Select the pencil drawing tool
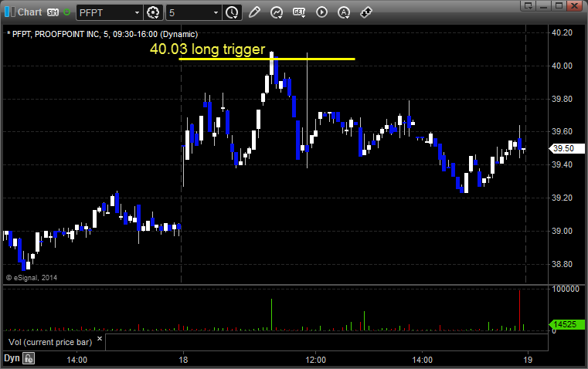The image size is (588, 369). tap(254, 12)
